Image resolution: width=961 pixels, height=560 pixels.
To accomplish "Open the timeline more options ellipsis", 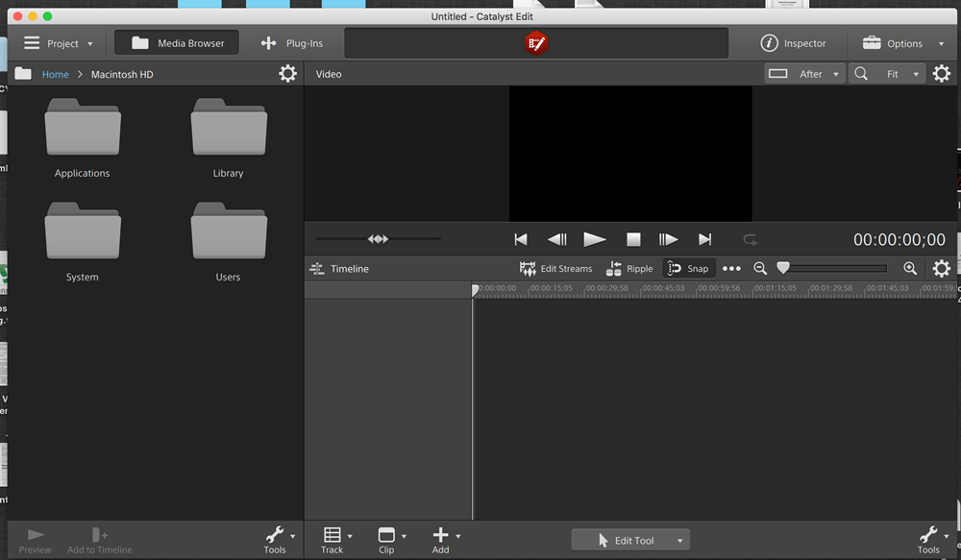I will 731,268.
